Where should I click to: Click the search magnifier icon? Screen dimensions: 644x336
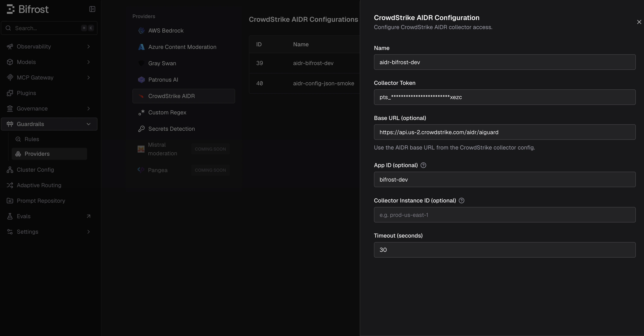click(x=8, y=28)
